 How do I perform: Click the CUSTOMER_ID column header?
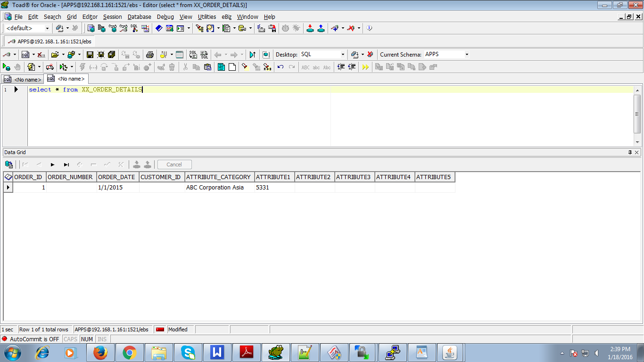click(162, 177)
